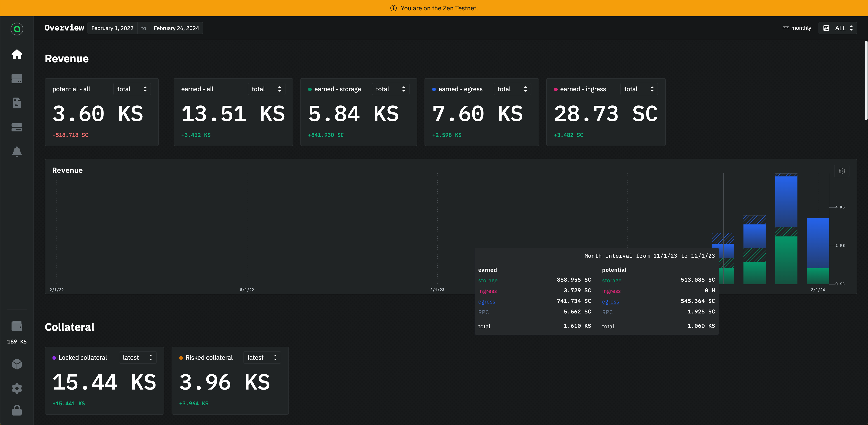Click the 5.84 KS storage value

pos(354,114)
